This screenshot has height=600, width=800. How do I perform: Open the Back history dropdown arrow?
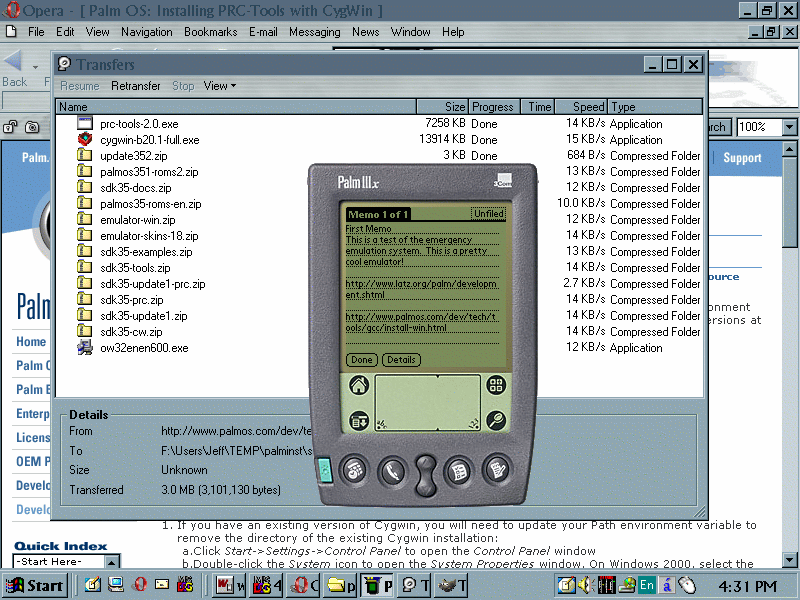click(x=35, y=67)
